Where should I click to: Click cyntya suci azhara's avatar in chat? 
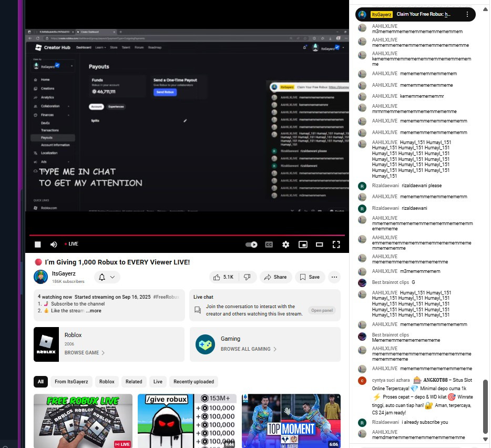click(x=362, y=381)
